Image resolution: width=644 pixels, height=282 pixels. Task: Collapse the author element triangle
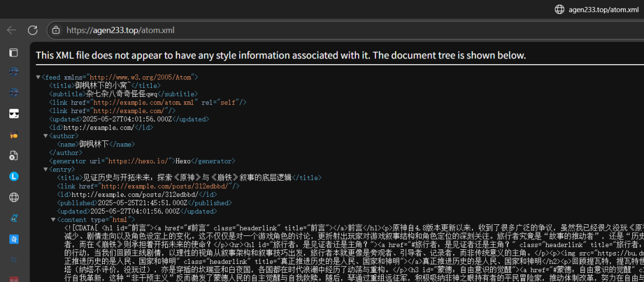(x=45, y=136)
